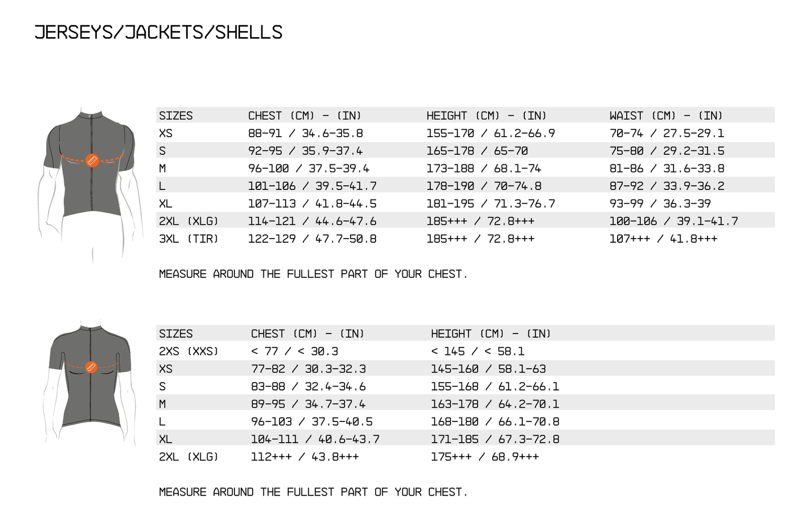
Task: Select the men's jersey illustration
Action: (91, 185)
